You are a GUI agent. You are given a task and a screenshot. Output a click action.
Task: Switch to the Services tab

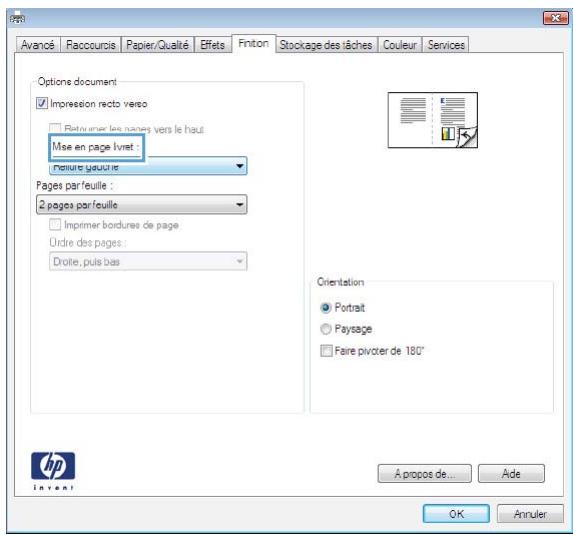click(x=446, y=45)
